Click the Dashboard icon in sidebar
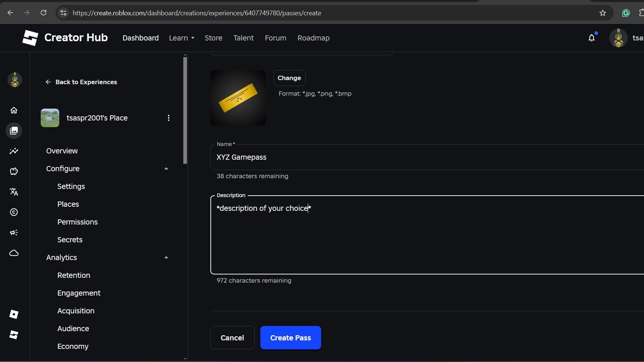This screenshot has height=362, width=644. (14, 110)
